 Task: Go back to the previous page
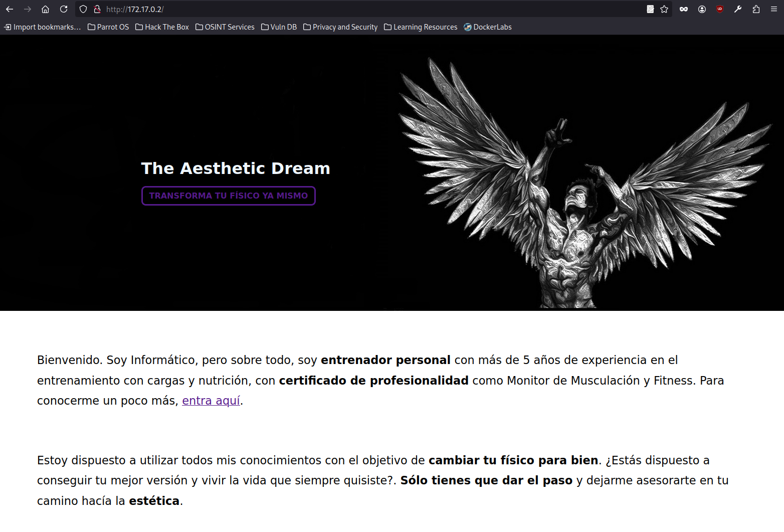pos(10,9)
